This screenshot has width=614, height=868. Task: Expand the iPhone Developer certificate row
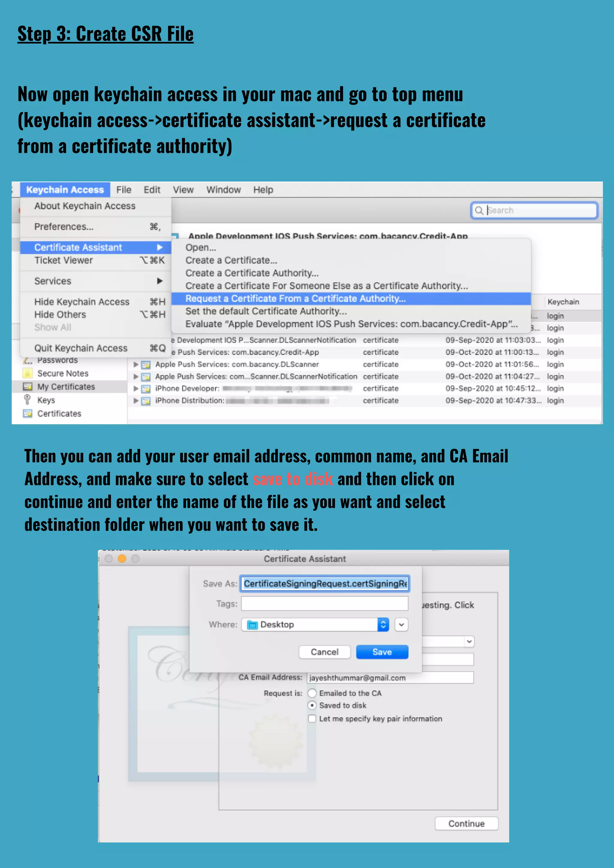(136, 389)
